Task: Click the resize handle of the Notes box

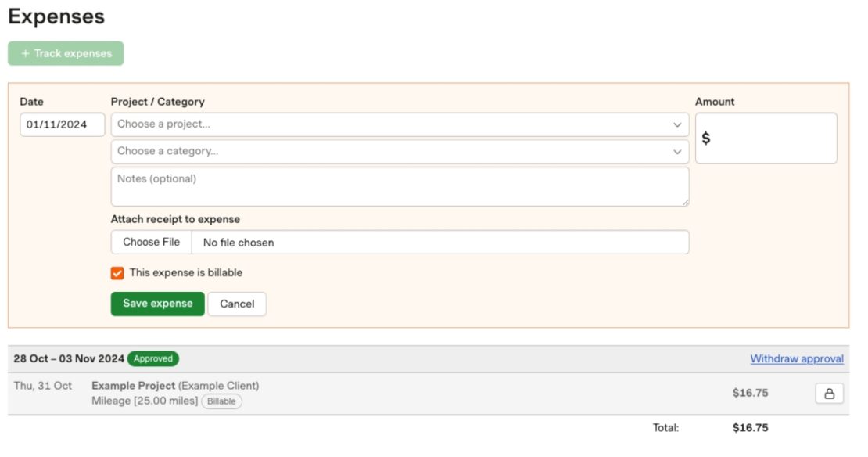Action: pyautogui.click(x=685, y=202)
